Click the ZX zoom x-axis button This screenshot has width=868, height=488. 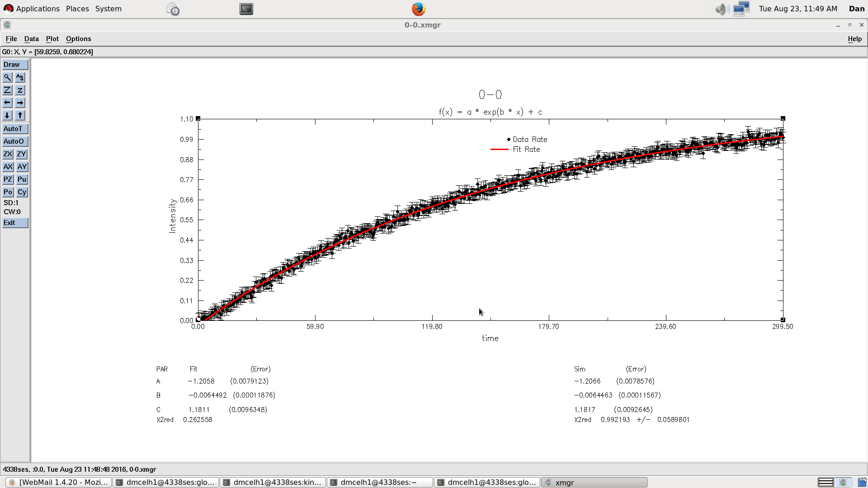click(8, 154)
